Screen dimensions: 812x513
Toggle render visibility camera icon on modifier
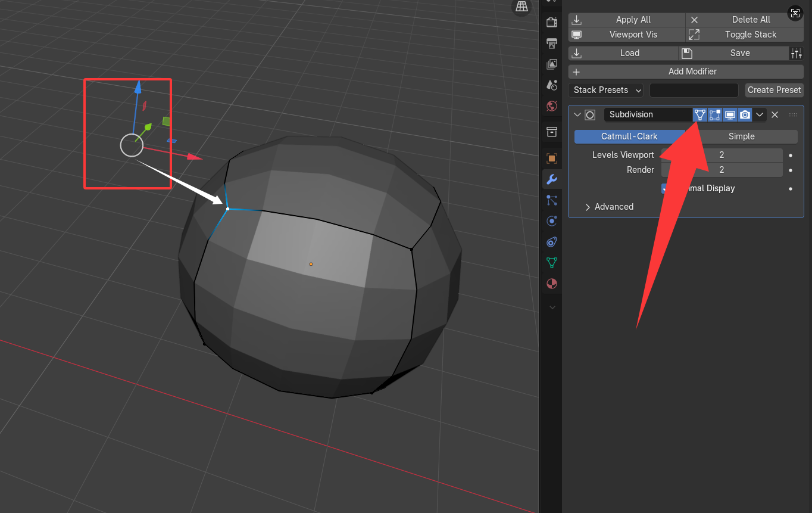click(745, 114)
